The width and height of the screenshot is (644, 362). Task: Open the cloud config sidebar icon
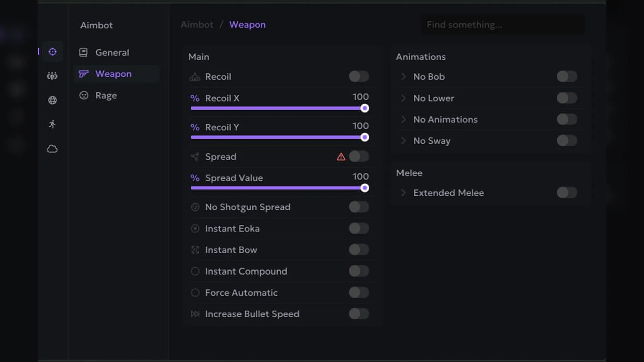52,148
